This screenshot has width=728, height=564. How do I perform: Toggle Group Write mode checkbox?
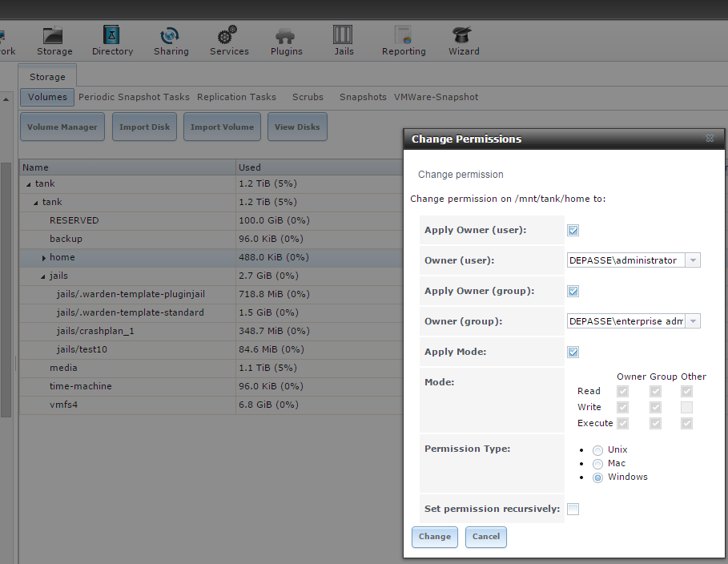[x=655, y=408]
